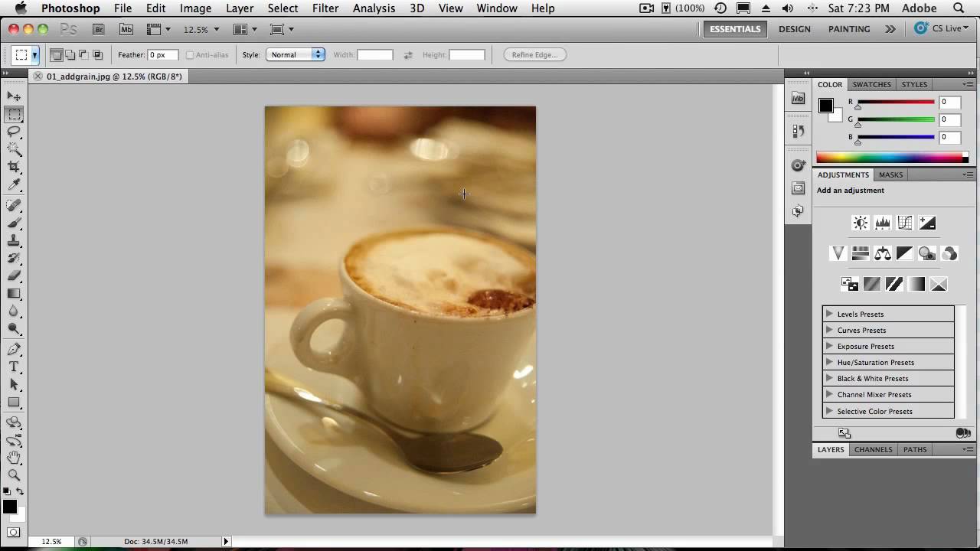The image size is (980, 551).
Task: Select the Magic Wand tool
Action: coord(14,149)
